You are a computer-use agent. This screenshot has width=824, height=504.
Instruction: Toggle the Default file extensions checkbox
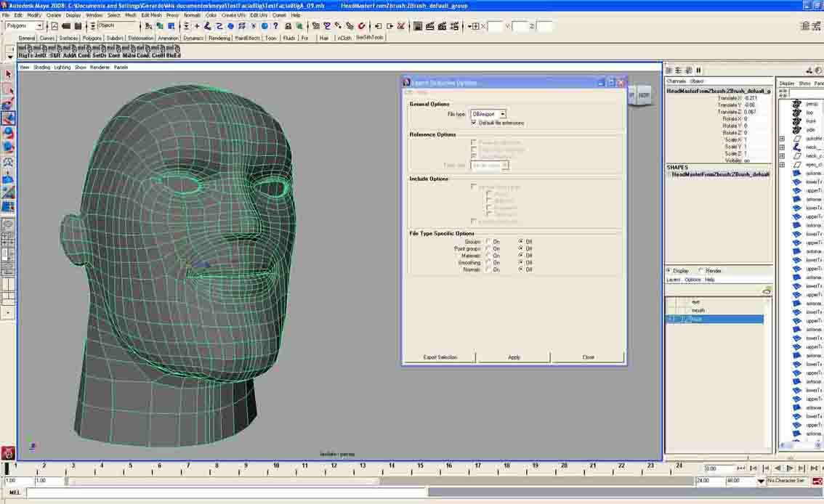473,123
